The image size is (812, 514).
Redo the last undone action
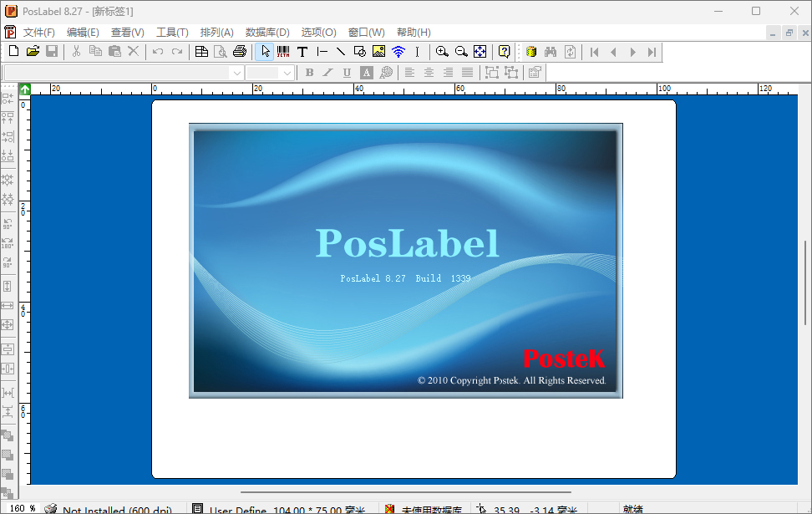pyautogui.click(x=177, y=51)
